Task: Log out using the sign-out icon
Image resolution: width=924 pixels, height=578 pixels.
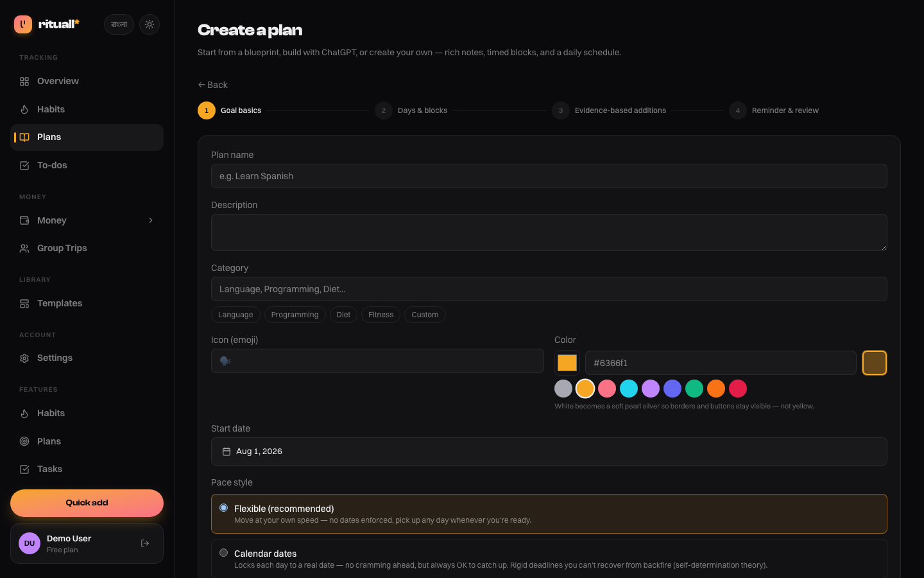Action: (x=145, y=543)
